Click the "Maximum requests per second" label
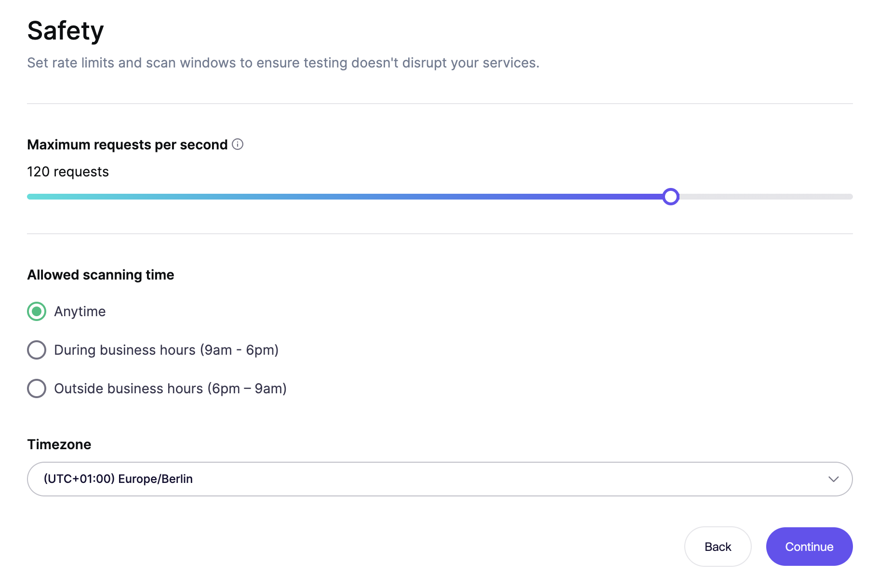This screenshot has width=878, height=588. 127,145
